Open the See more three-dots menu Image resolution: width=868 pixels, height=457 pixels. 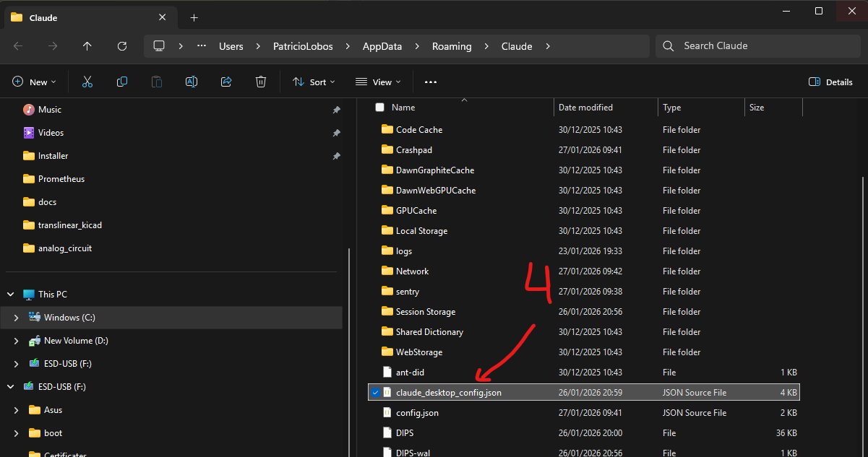(x=431, y=82)
